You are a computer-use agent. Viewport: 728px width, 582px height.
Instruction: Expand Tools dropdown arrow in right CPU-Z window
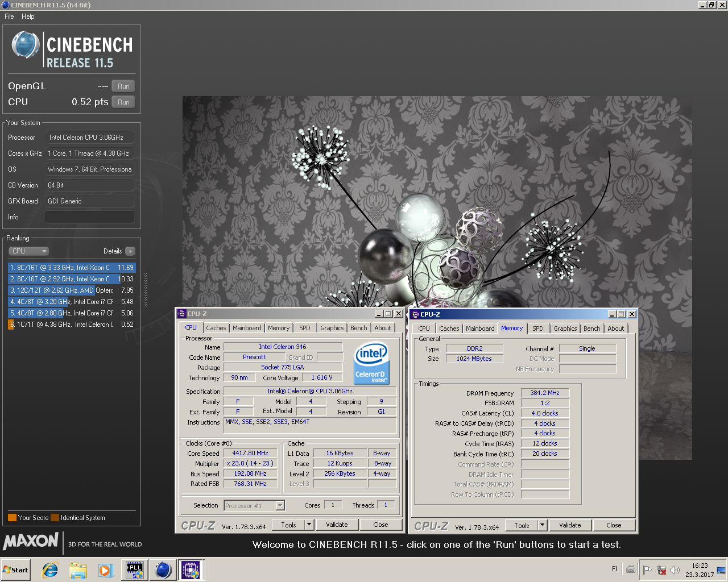tap(543, 526)
